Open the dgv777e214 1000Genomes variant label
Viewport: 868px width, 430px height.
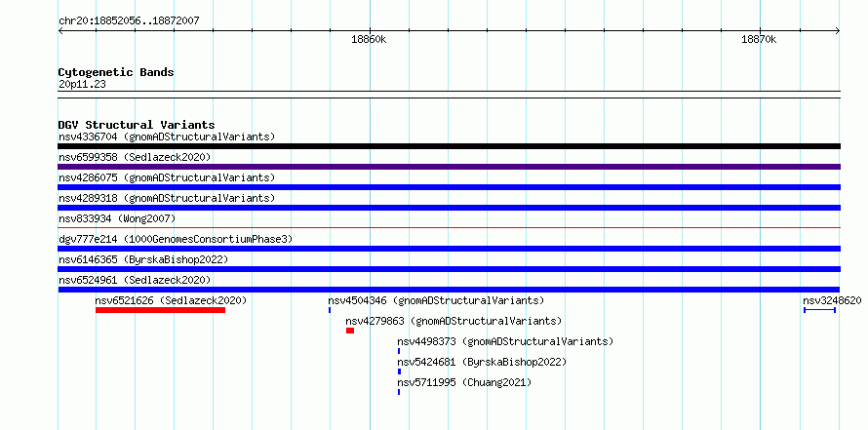pyautogui.click(x=176, y=239)
